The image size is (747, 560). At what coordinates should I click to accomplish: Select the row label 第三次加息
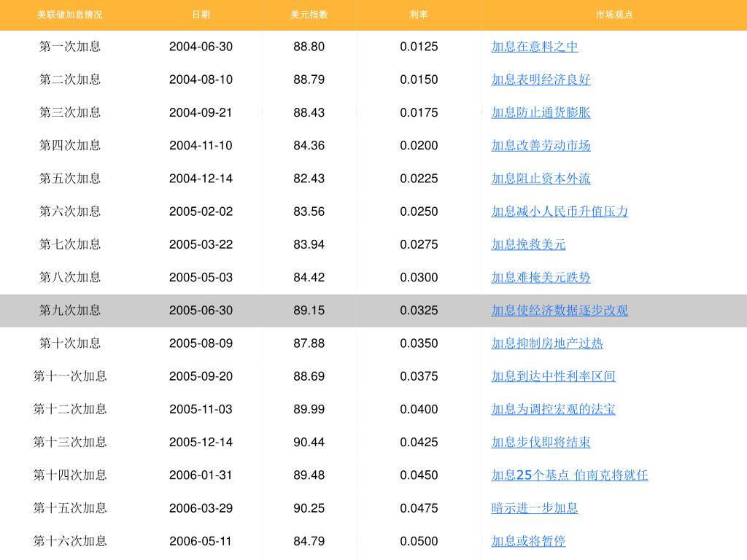coord(70,112)
